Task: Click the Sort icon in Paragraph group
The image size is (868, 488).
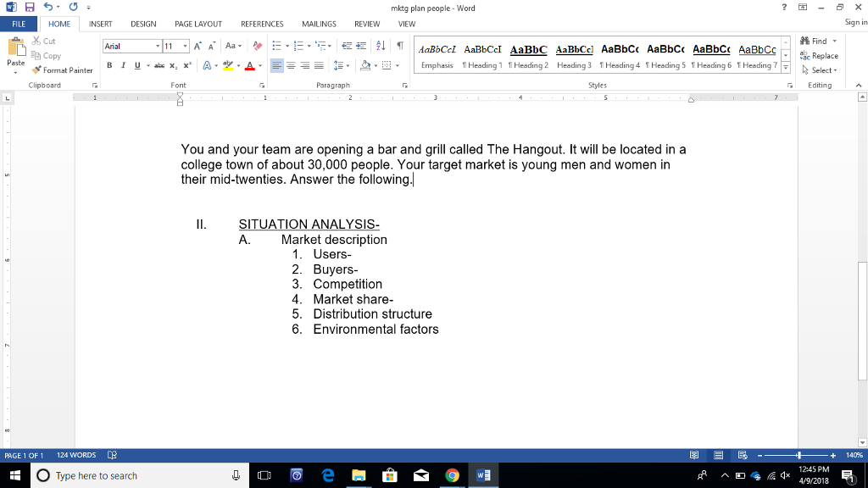Action: pos(380,45)
